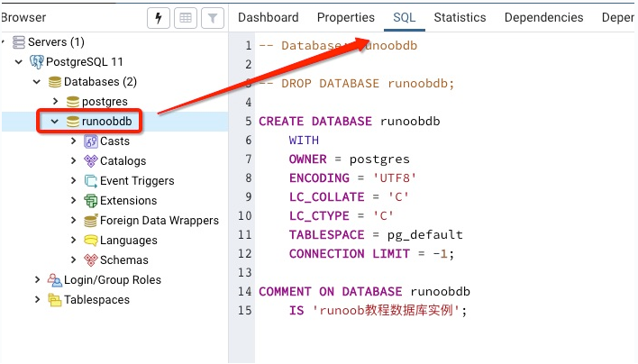Collapse the runoobdb database node

click(54, 122)
